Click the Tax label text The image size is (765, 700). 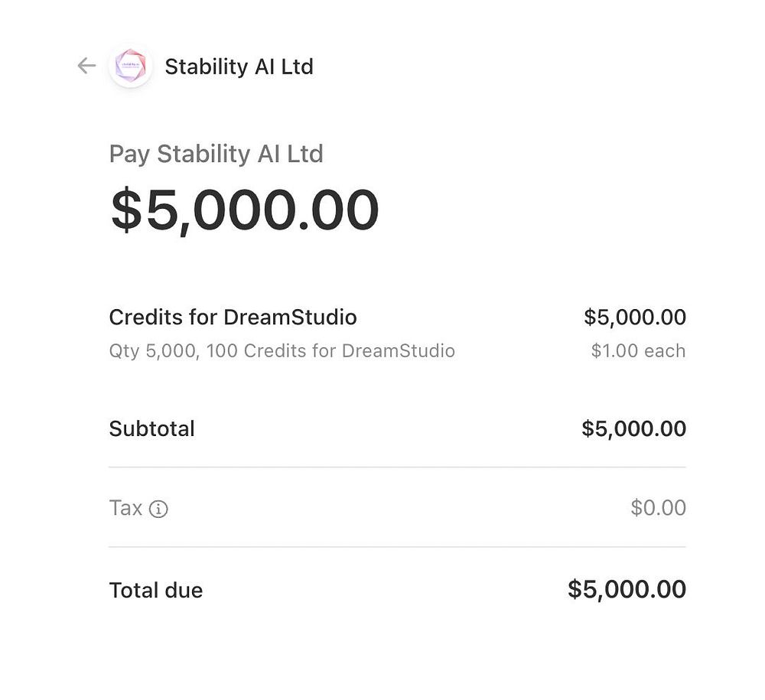tap(125, 508)
